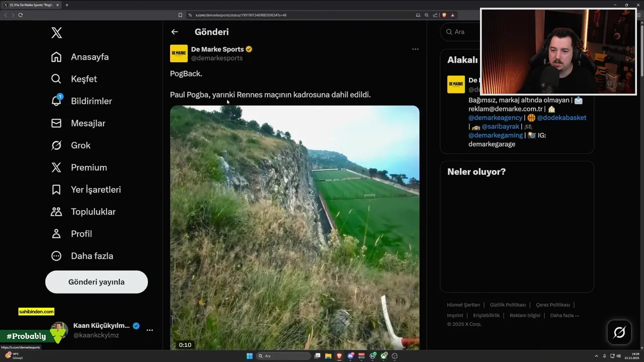This screenshot has width=644, height=362.
Task: Open Çerez Politikası footer link
Action: (x=553, y=305)
